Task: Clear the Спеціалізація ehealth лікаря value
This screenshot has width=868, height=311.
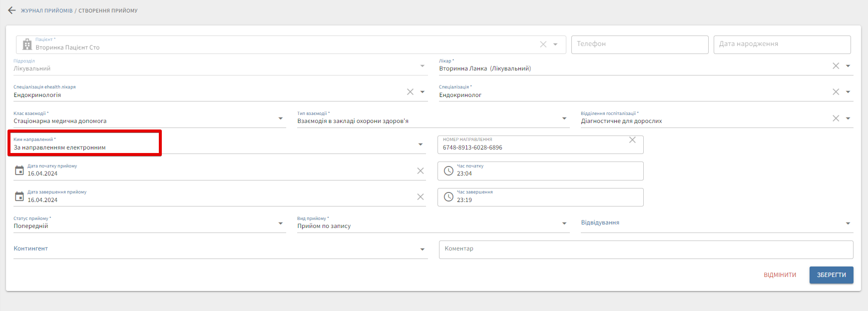Action: coord(410,92)
